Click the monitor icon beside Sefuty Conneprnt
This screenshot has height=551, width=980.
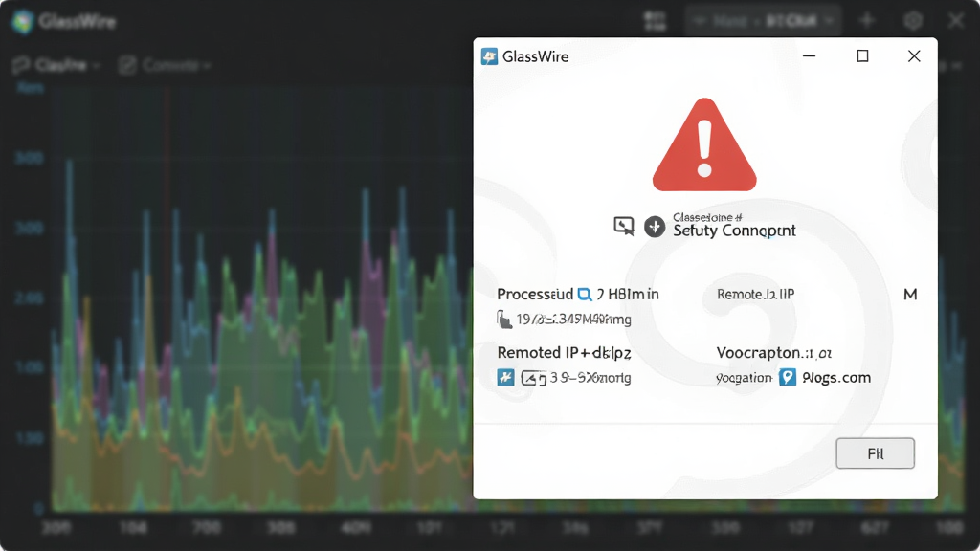624,226
